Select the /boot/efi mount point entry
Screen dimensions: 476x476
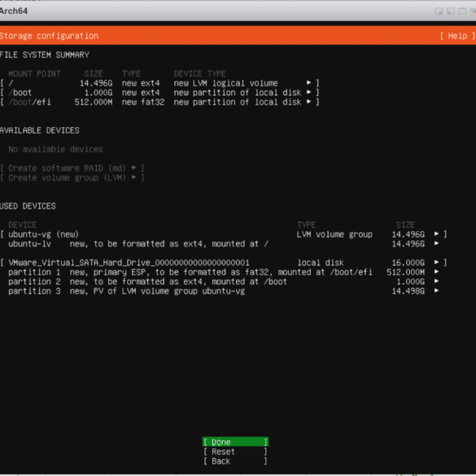coord(159,102)
